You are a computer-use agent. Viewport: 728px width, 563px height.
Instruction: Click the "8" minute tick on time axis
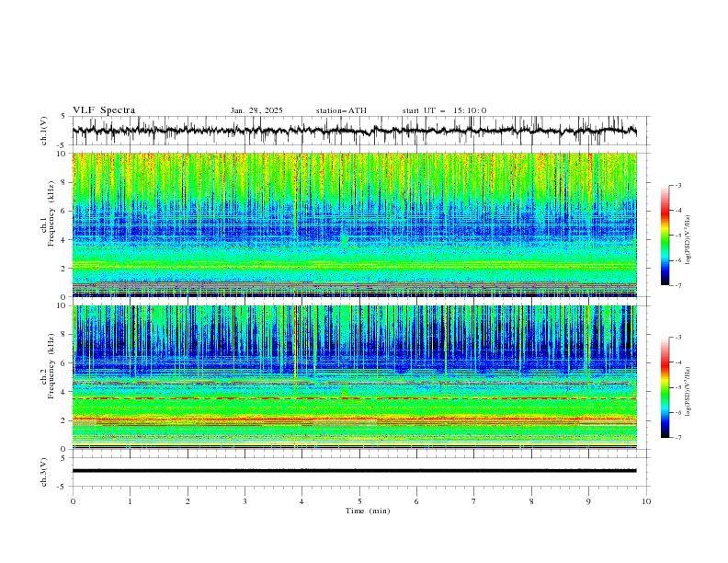point(531,501)
